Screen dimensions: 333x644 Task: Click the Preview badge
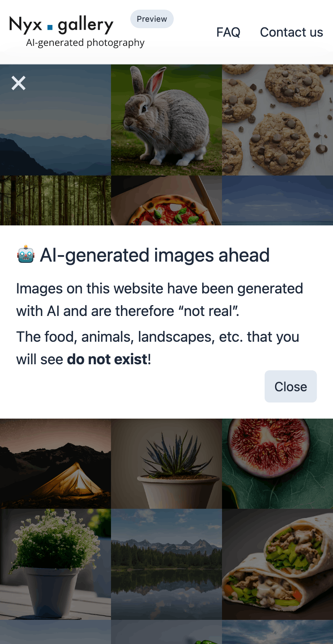coord(152,19)
